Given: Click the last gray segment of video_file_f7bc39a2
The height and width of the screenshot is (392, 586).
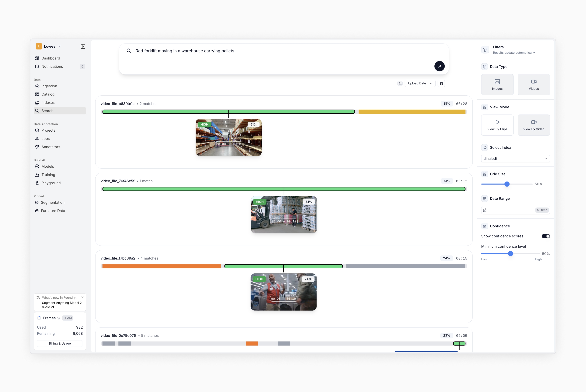Looking at the screenshot, I should (x=405, y=266).
